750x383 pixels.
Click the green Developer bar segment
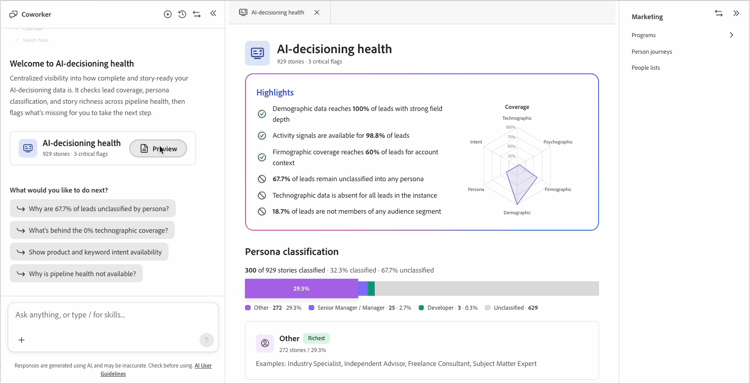[371, 289]
